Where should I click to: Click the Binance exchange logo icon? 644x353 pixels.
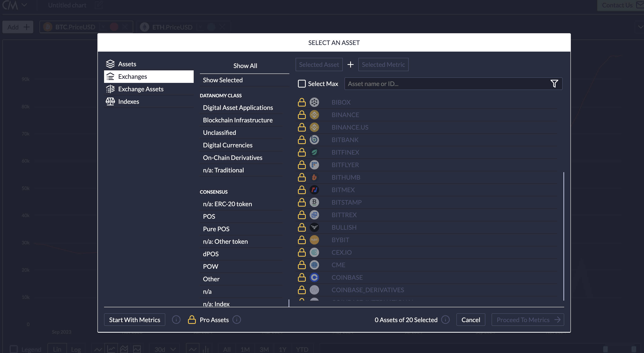(314, 115)
